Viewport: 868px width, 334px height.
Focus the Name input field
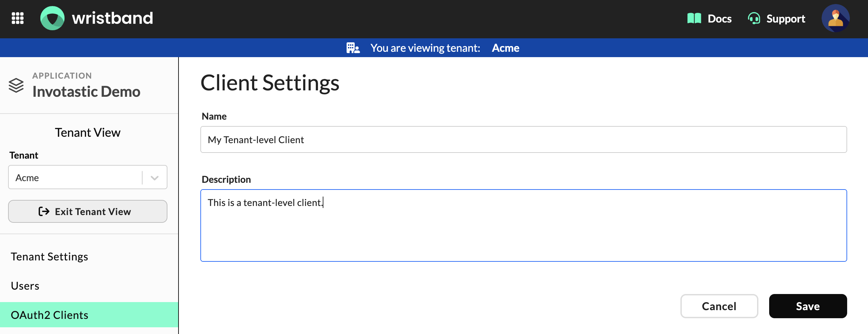pos(523,139)
